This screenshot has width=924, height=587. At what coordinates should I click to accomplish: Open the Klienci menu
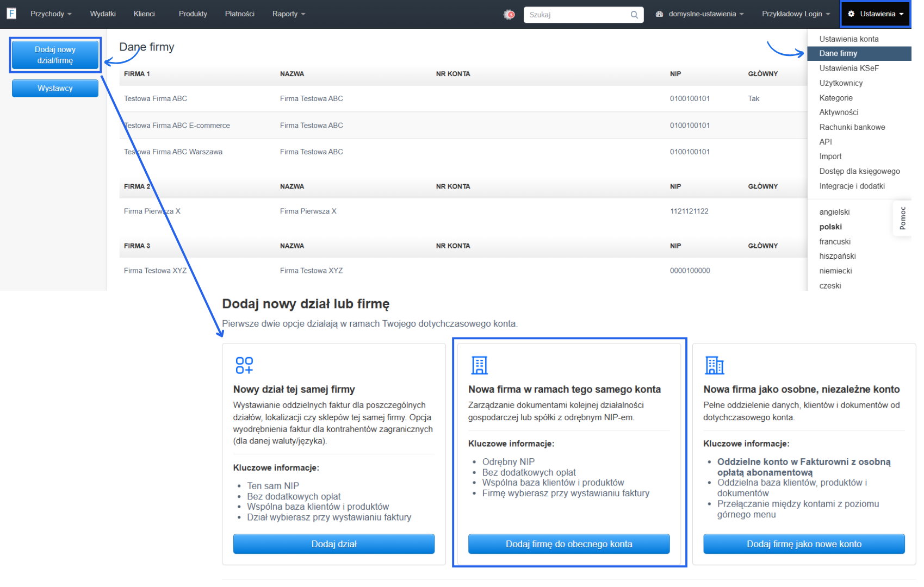144,14
